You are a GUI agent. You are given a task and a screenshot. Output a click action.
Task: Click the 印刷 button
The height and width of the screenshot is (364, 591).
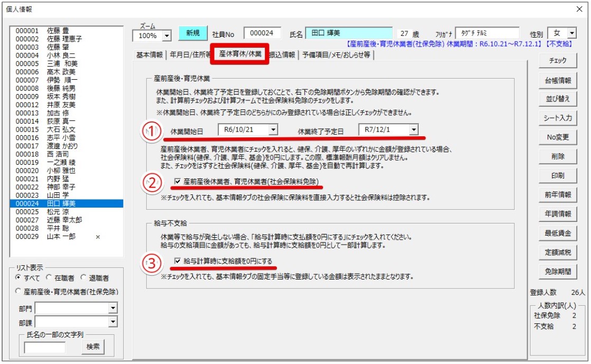pos(558,175)
